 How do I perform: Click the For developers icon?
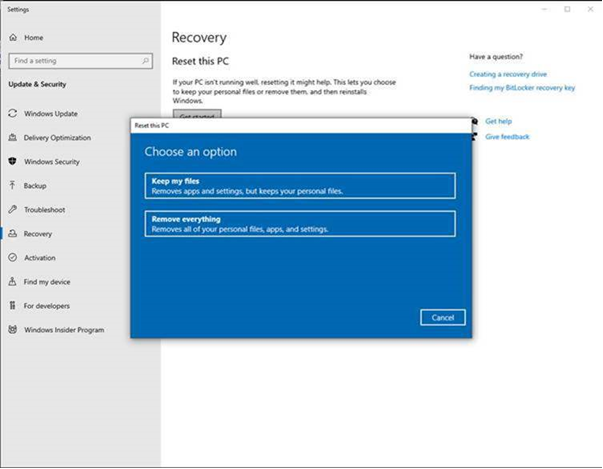tap(13, 305)
